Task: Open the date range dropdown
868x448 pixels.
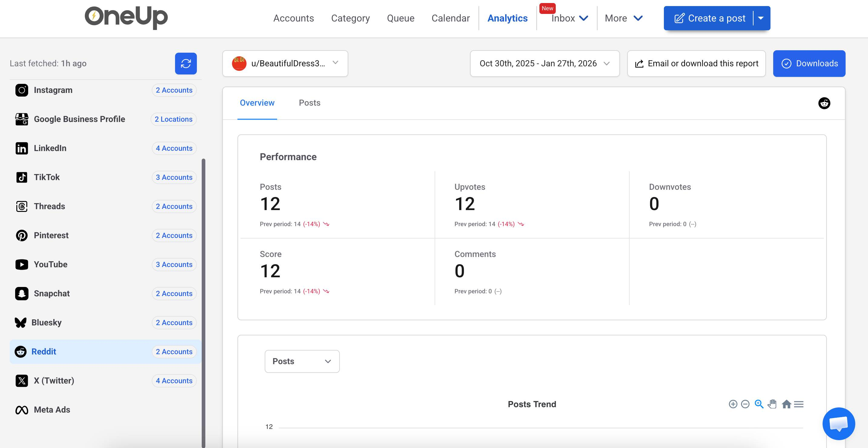Action: click(x=544, y=63)
